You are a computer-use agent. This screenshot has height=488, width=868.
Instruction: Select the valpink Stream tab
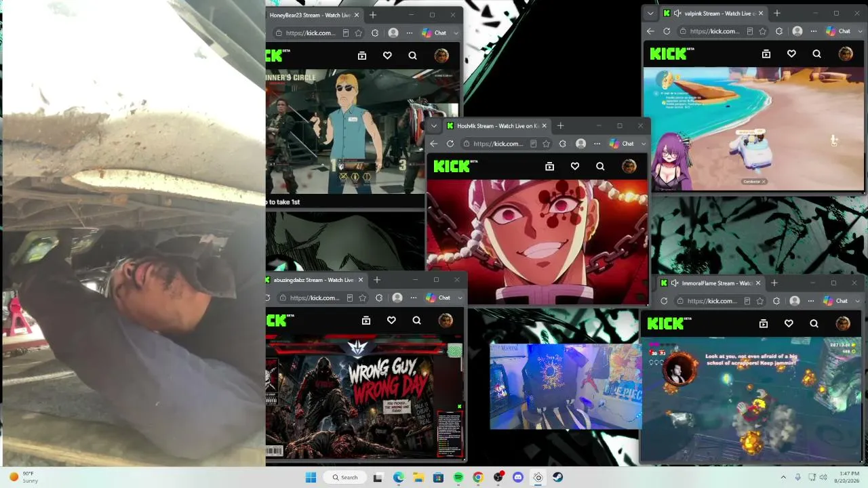[x=713, y=13]
